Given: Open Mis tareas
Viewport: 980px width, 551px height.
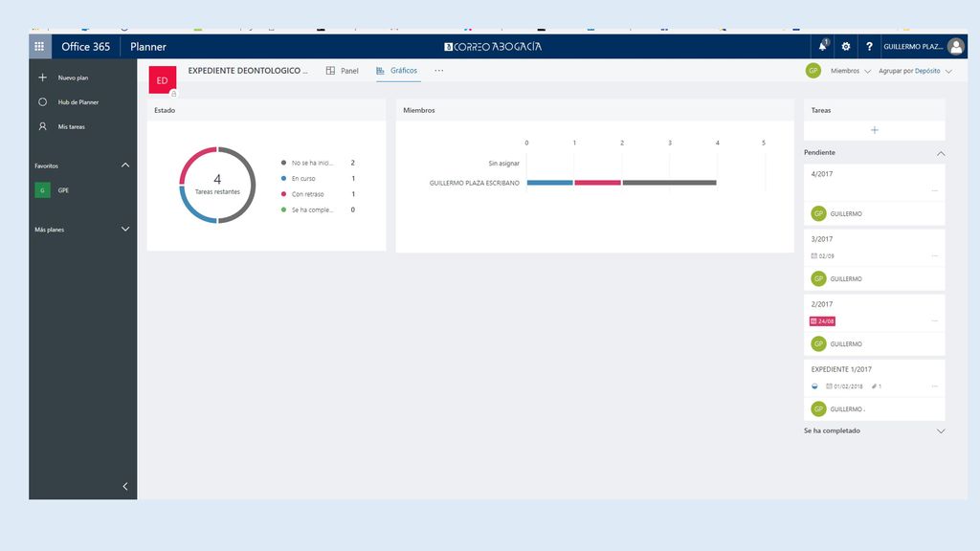Looking at the screenshot, I should [71, 126].
